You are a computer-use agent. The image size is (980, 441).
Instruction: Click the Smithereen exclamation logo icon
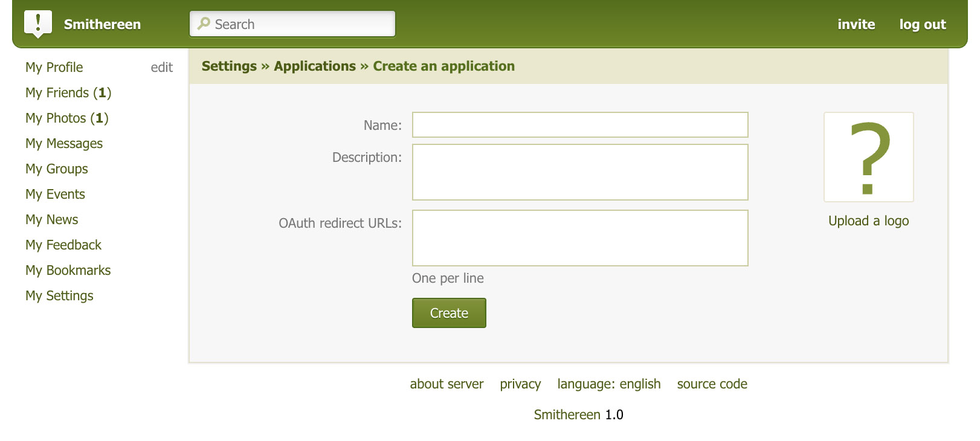(x=37, y=24)
